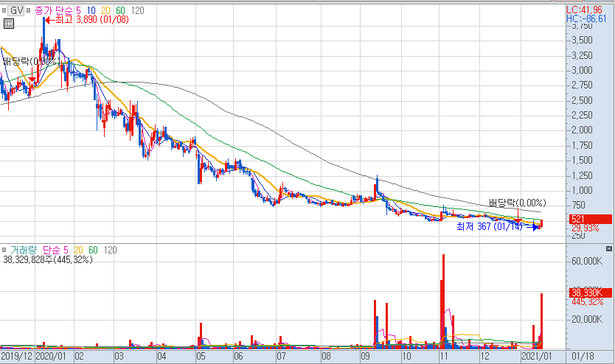The width and height of the screenshot is (615, 364).
Task: Open the data table grid icon
Action: click(8, 24)
